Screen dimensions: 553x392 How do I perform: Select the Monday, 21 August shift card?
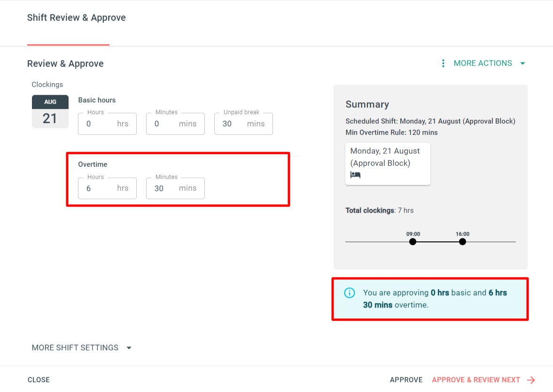(x=387, y=163)
